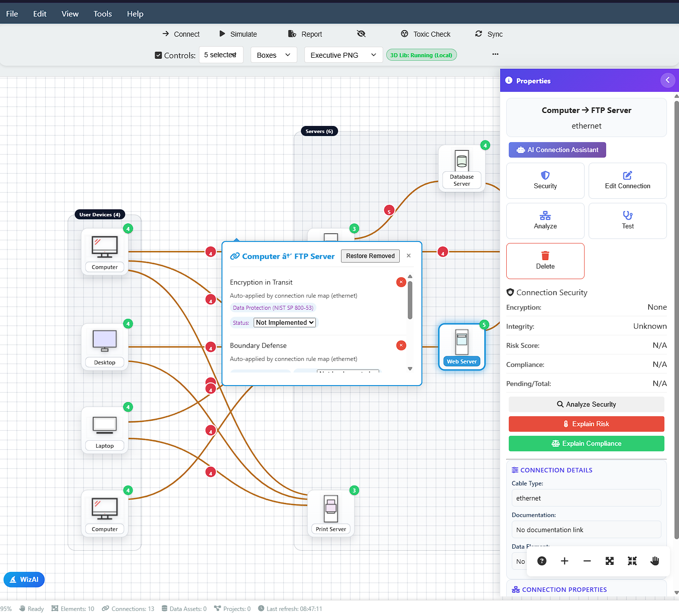Click the zoom in plus icon
Screen dimensions: 679x616
(x=564, y=561)
